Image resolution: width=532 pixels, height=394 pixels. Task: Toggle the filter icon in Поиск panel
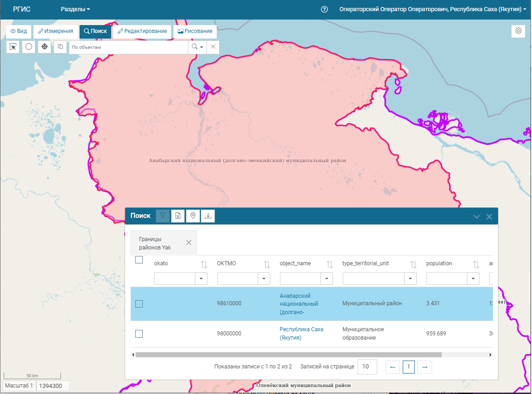tap(162, 216)
